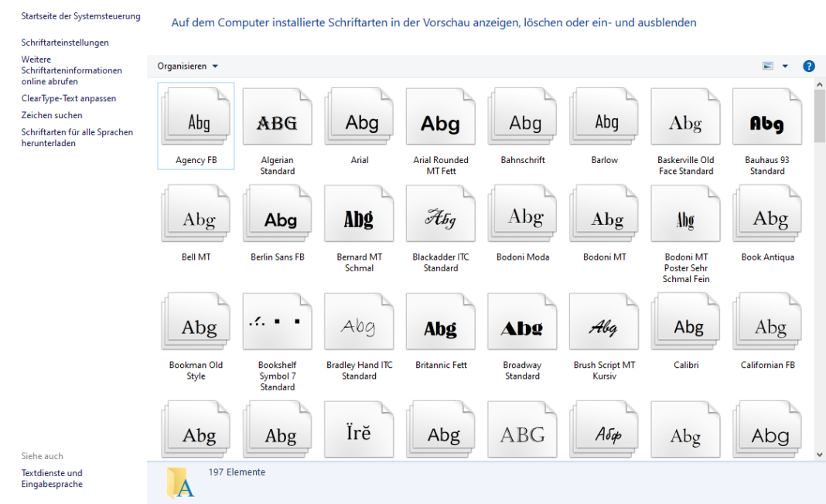This screenshot has width=826, height=504.
Task: Open Textdienste und Eingabesprache
Action: pyautogui.click(x=52, y=478)
